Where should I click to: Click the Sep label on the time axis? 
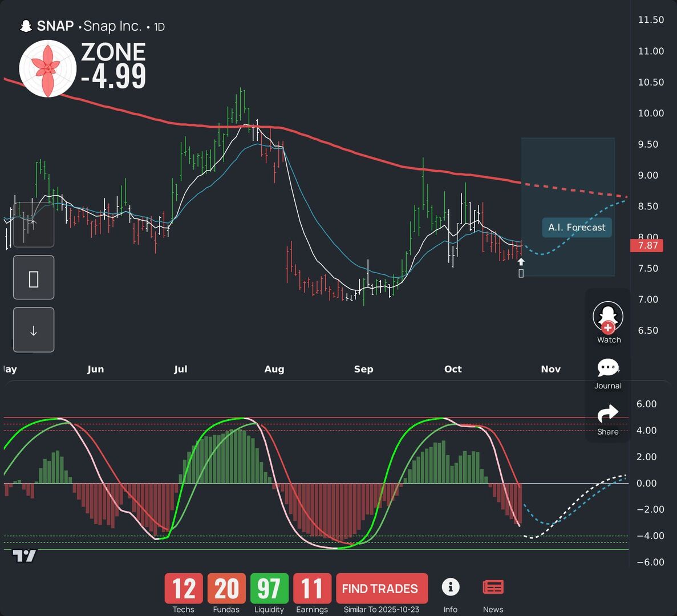[x=363, y=369]
